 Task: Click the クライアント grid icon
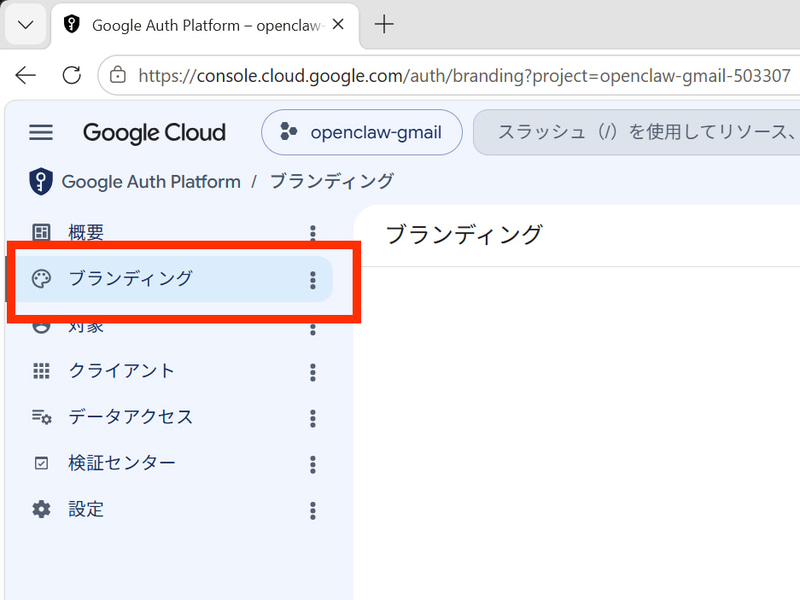point(41,371)
